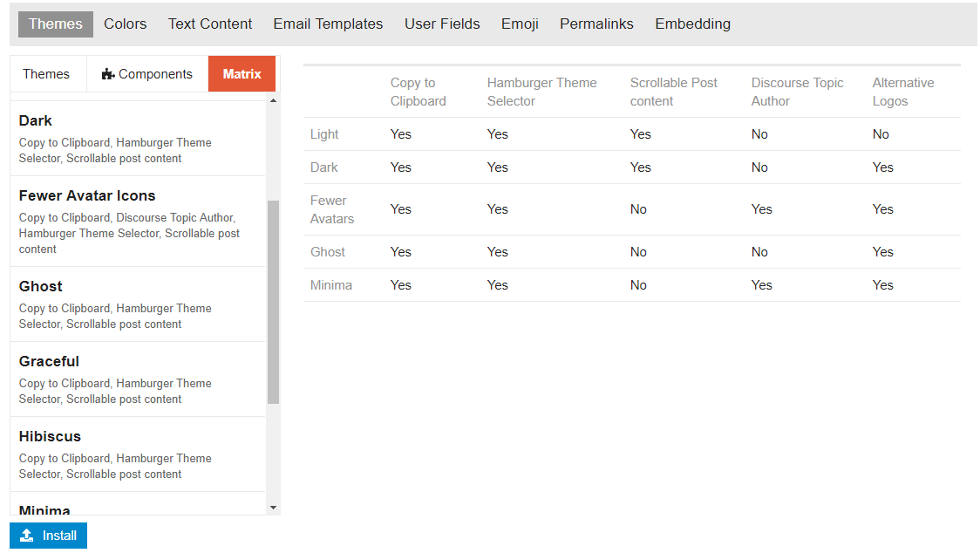Select the Permalinks tab

coord(596,24)
